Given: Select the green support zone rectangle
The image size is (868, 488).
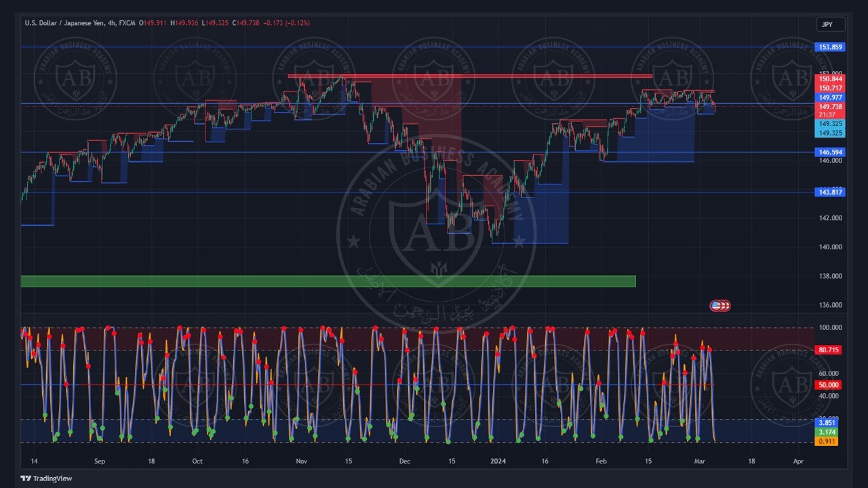Looking at the screenshot, I should pyautogui.click(x=328, y=281).
